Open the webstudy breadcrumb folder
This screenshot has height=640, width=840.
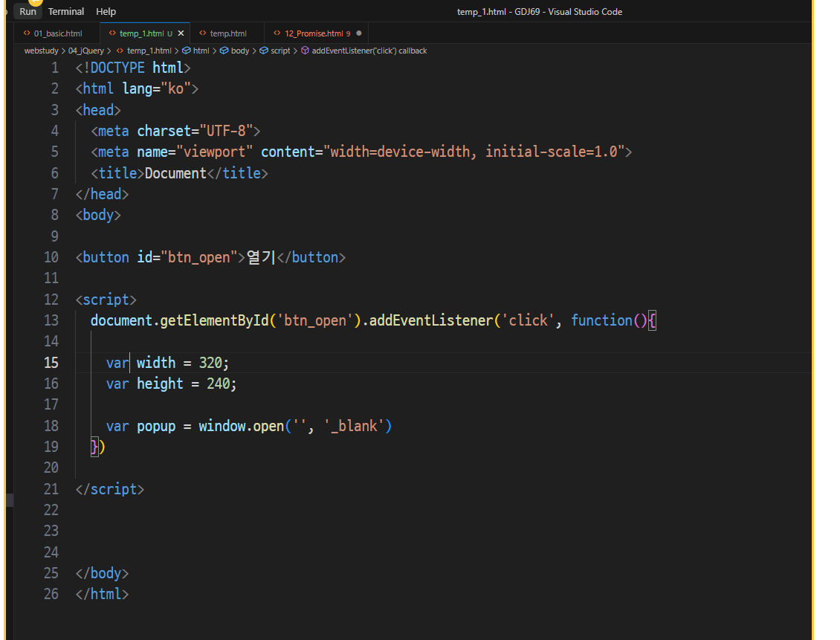(41, 51)
